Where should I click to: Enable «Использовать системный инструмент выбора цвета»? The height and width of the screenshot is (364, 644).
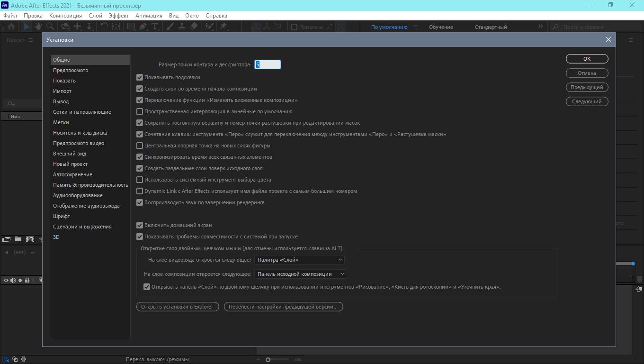[140, 180]
